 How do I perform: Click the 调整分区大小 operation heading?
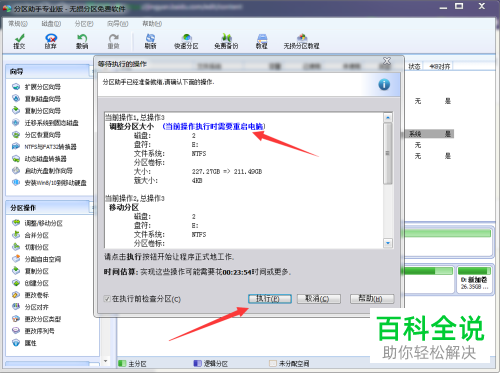132,126
